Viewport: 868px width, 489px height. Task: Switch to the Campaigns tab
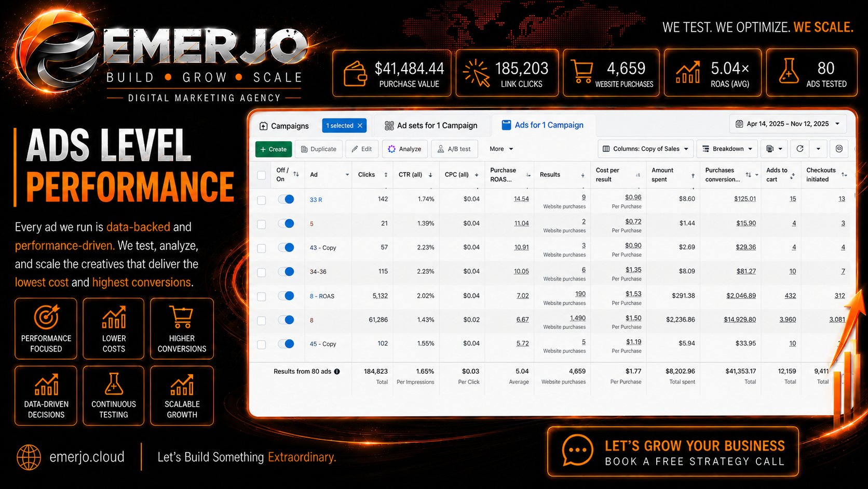[284, 126]
